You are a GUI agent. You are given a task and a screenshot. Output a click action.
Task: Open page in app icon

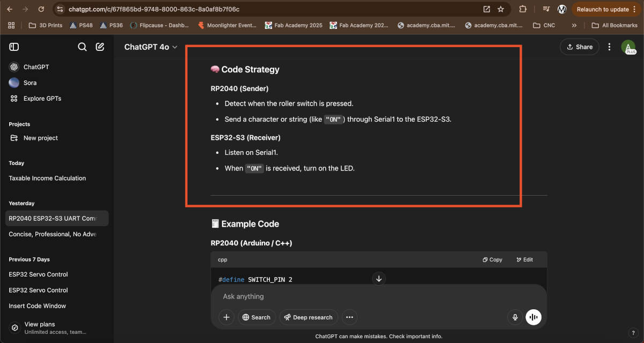487,9
